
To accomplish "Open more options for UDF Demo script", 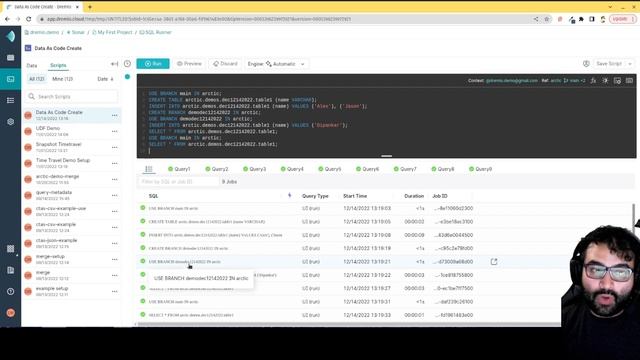I will (x=115, y=131).
